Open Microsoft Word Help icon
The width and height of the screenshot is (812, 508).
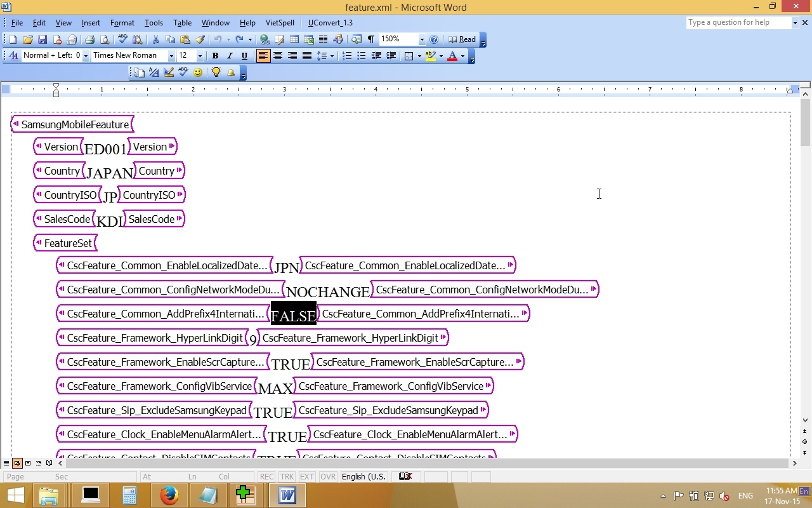[x=434, y=39]
